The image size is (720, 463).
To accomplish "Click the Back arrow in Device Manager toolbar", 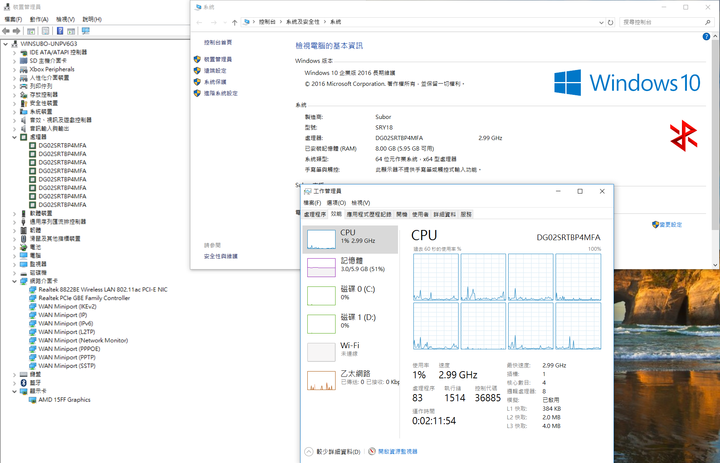I will click(x=6, y=31).
